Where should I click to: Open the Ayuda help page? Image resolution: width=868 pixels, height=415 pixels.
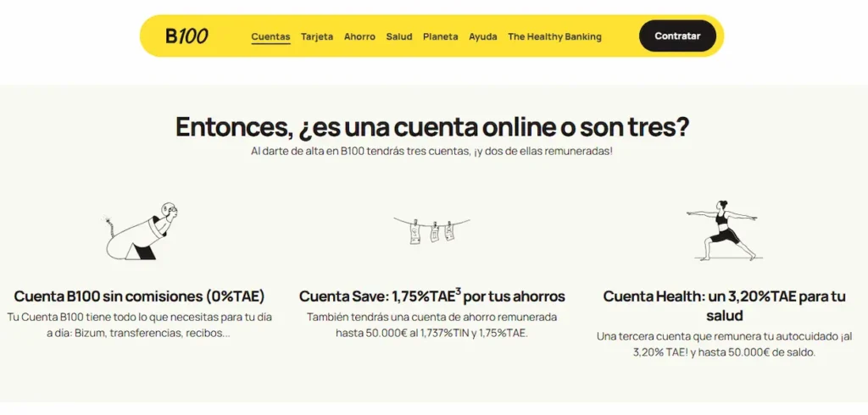click(x=483, y=36)
